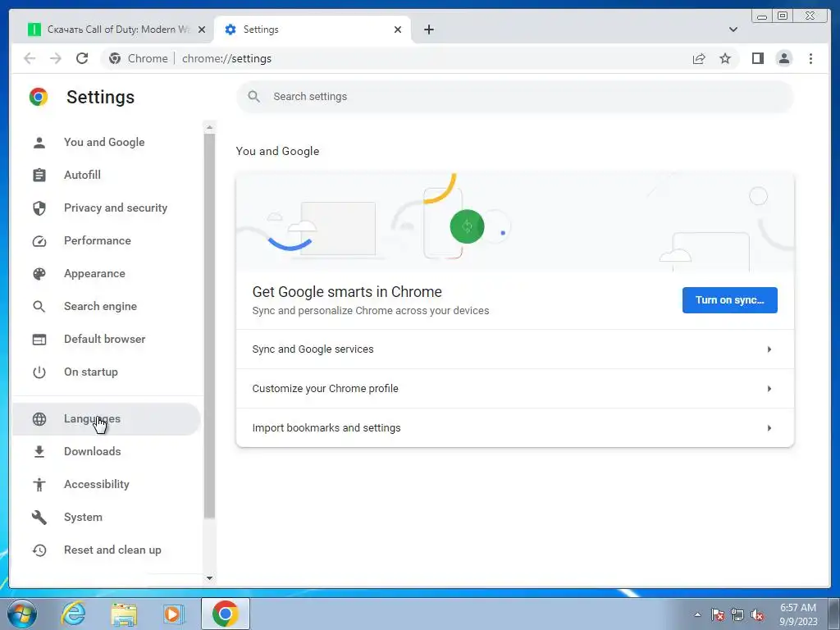Click the Chrome taskbar button
Image resolution: width=840 pixels, height=630 pixels.
pos(226,614)
